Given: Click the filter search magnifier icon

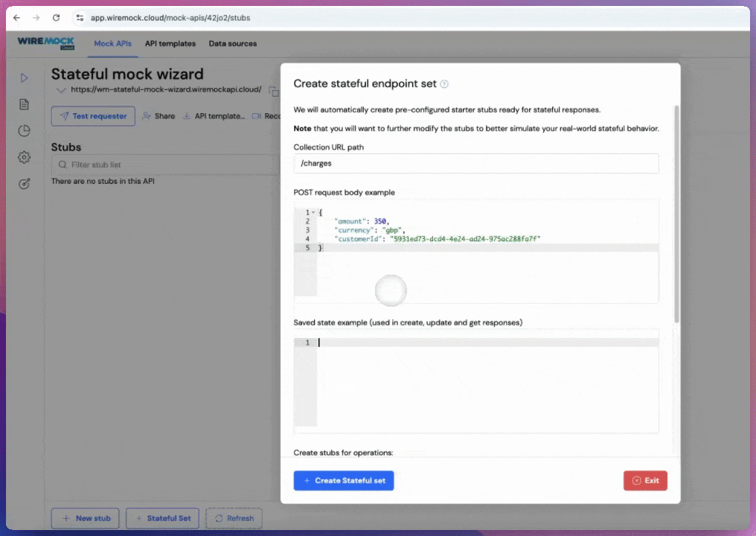Looking at the screenshot, I should coord(63,165).
